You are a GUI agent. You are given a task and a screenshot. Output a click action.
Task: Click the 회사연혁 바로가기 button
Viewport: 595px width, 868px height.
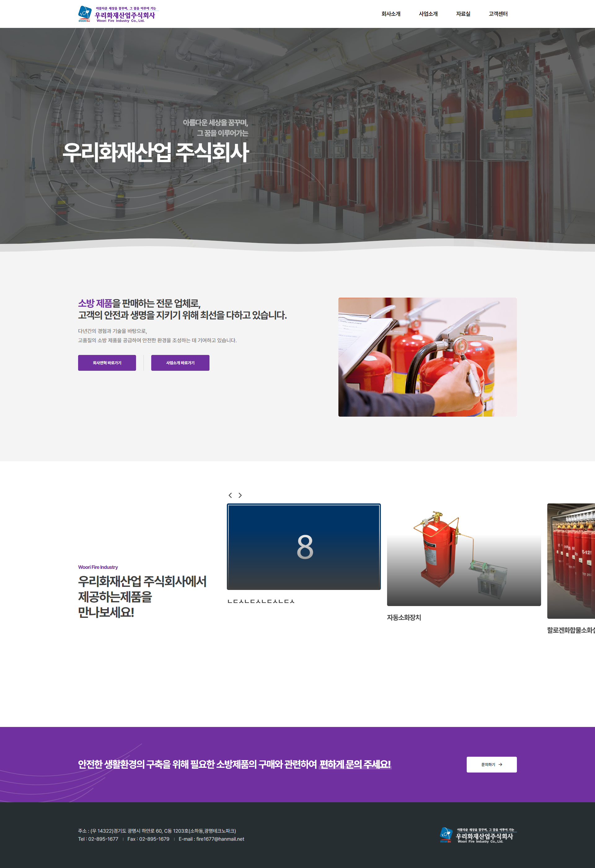tap(107, 363)
